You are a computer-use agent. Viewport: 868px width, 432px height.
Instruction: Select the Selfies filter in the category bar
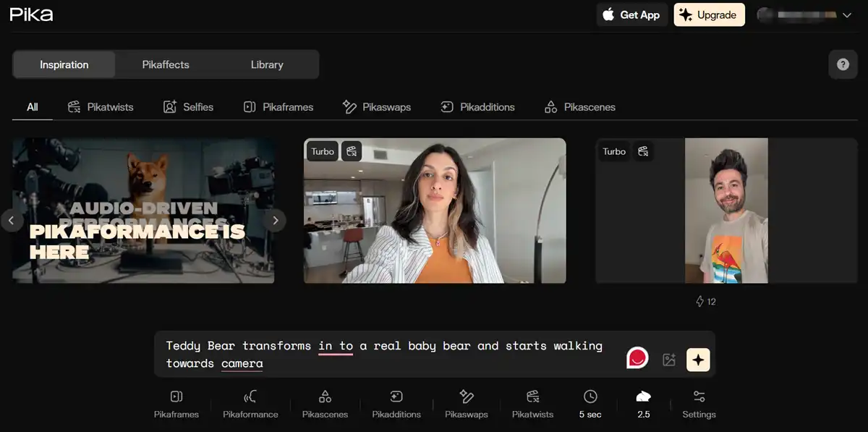pos(189,106)
